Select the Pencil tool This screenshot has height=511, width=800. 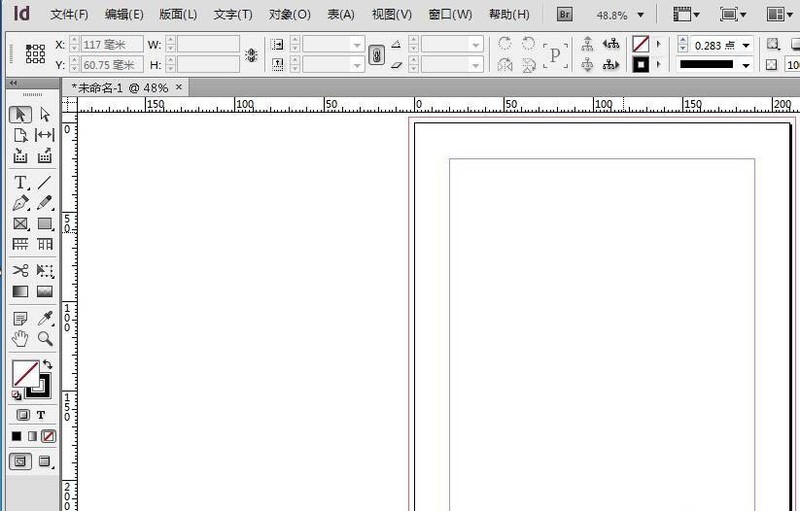point(45,203)
